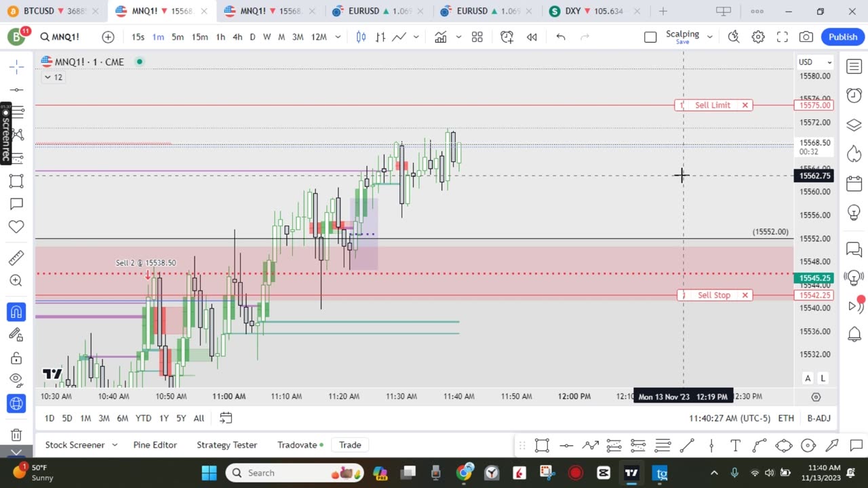The image size is (868, 488).
Task: Pick the arrow tool in floating drawing toolbar
Action: pos(832,445)
